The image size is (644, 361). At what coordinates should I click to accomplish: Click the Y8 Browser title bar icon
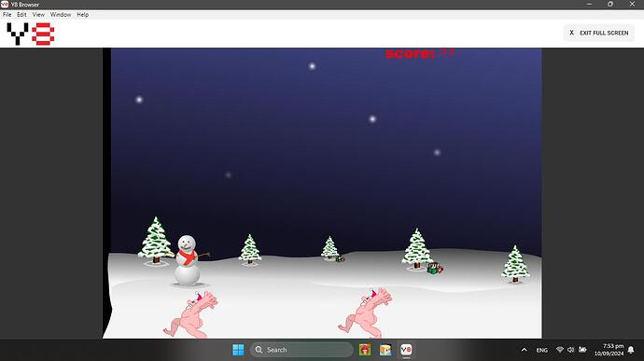(5, 4)
